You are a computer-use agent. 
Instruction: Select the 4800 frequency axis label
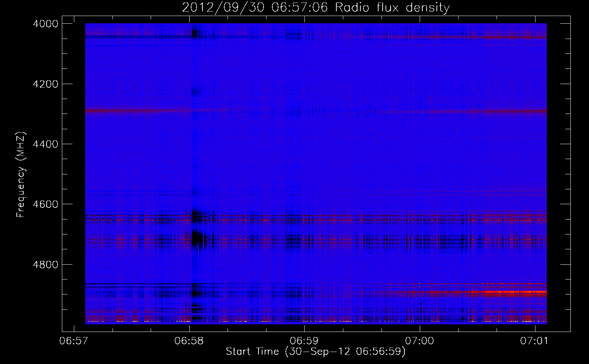(46, 264)
